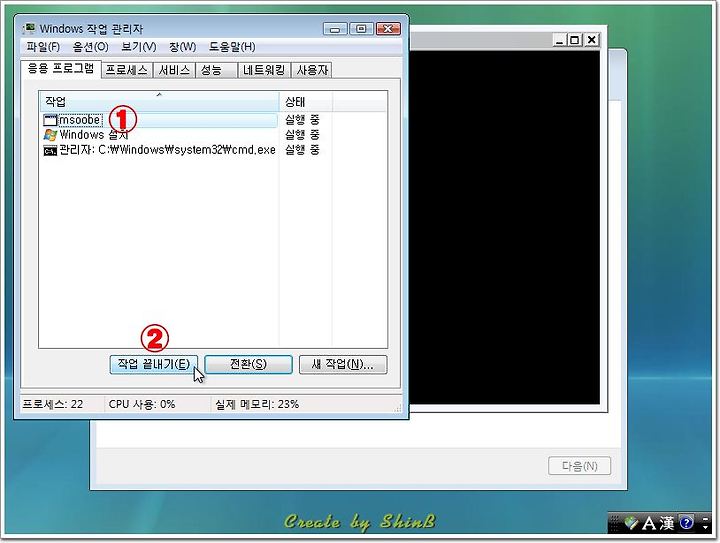Viewport: 720px width, 543px height.
Task: Click the 작업 끝내기(E) button
Action: click(x=154, y=364)
